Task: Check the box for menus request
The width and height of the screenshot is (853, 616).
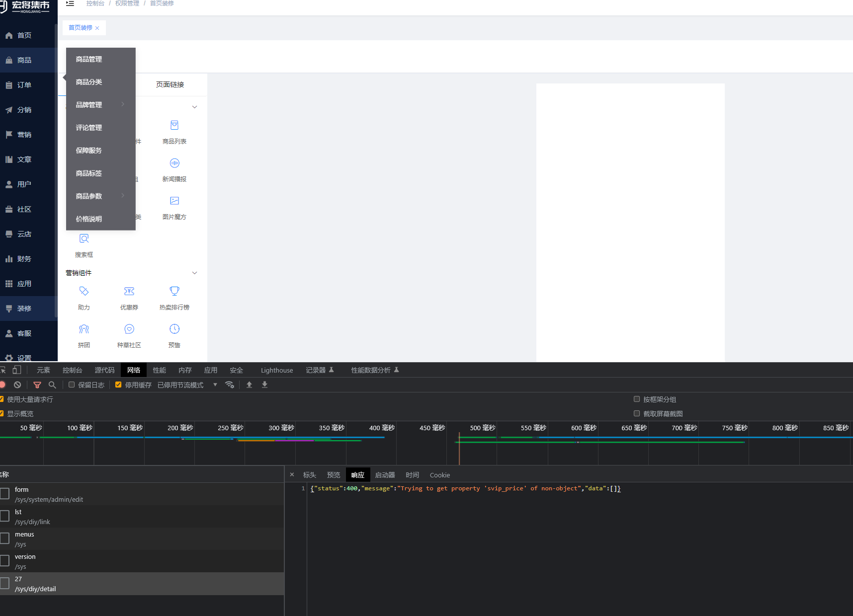Action: pyautogui.click(x=5, y=538)
